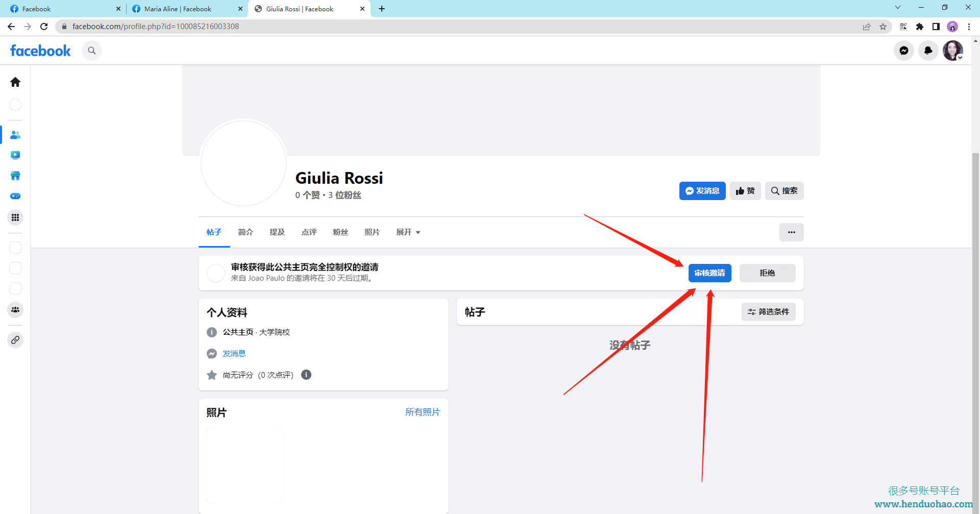The width and height of the screenshot is (980, 514).
Task: Go to Home in the left sidebar
Action: coord(15,82)
